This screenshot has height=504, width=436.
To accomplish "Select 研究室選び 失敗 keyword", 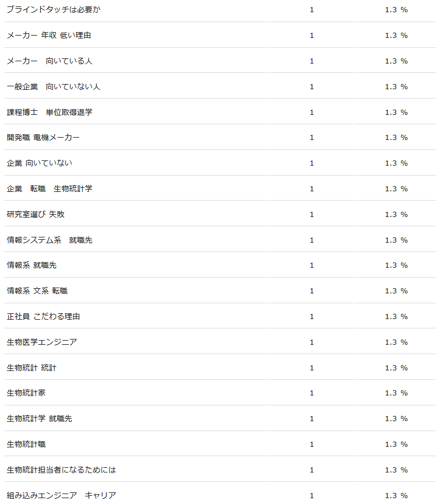I will tap(36, 215).
